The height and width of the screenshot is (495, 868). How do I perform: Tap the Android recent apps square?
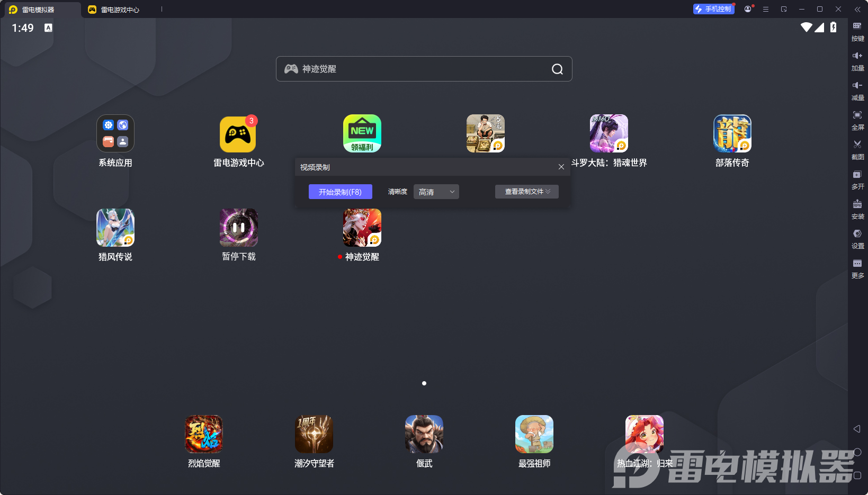tap(857, 475)
